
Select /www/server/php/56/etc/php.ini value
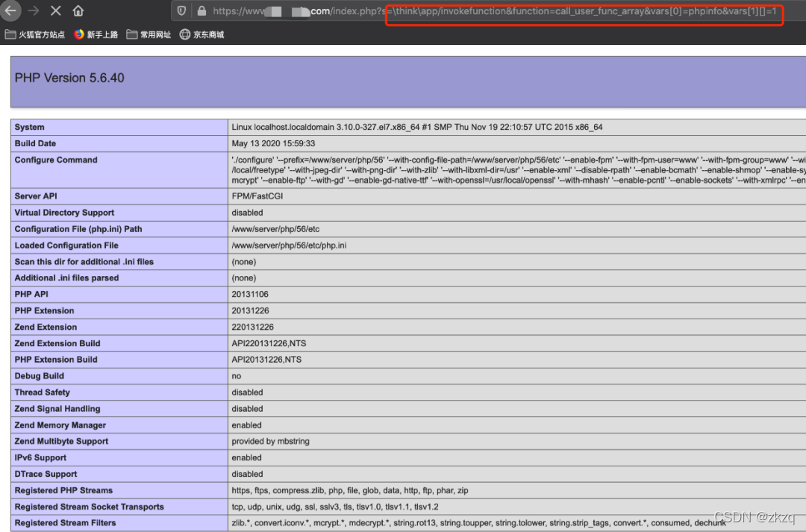tap(289, 245)
